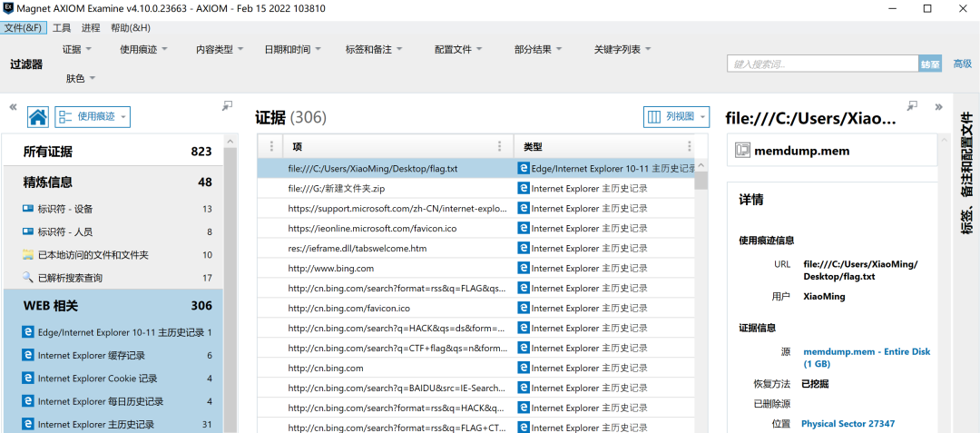Expand the details panel double chevron
This screenshot has width=980, height=433.
938,107
